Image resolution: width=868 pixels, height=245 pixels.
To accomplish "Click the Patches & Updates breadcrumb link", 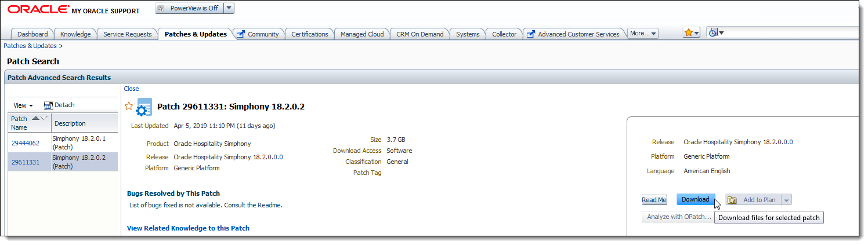I will pos(30,46).
